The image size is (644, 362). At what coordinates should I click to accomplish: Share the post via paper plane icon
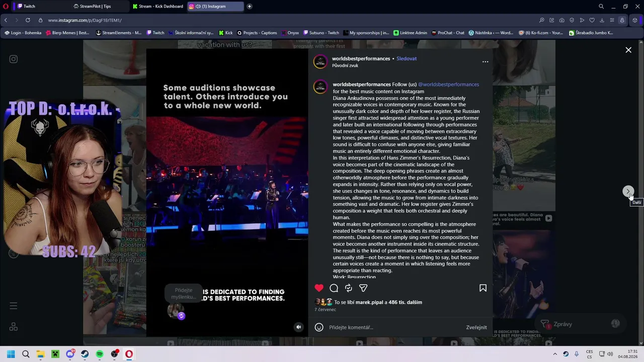pyautogui.click(x=363, y=288)
